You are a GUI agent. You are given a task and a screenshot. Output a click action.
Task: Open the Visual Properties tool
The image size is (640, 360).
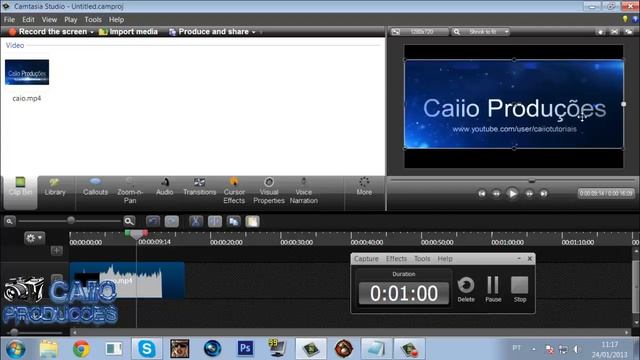[269, 191]
